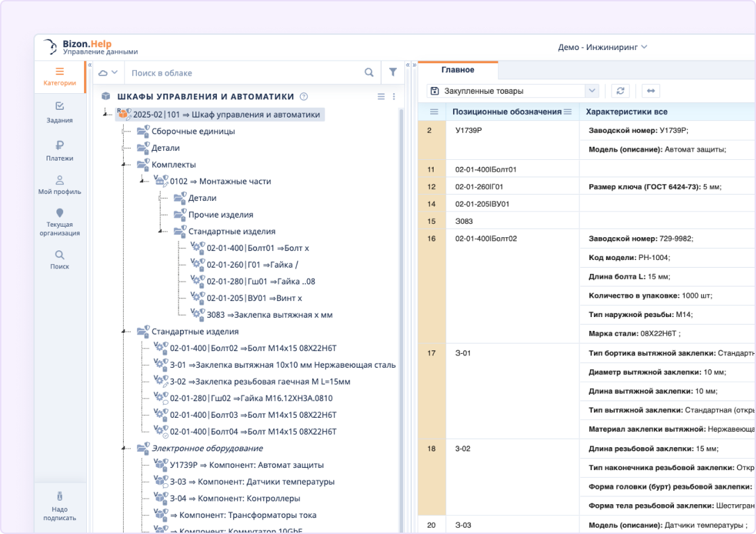Open the filter icon next to search

tap(393, 72)
